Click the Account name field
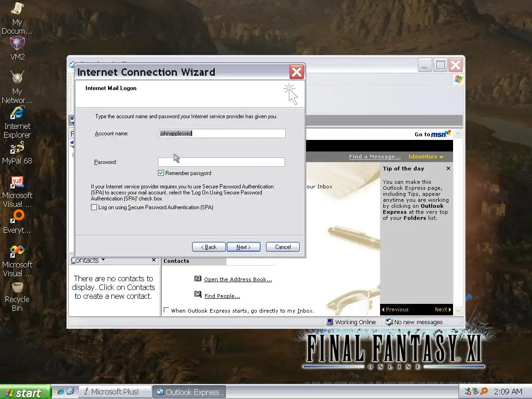This screenshot has width=532, height=399. [222, 133]
